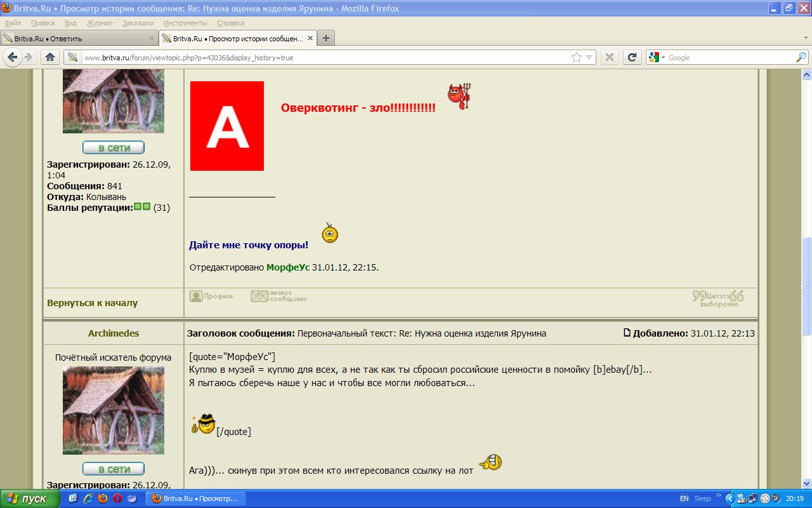
Task: Click the Цитата выборочно quote icon
Action: (x=718, y=298)
